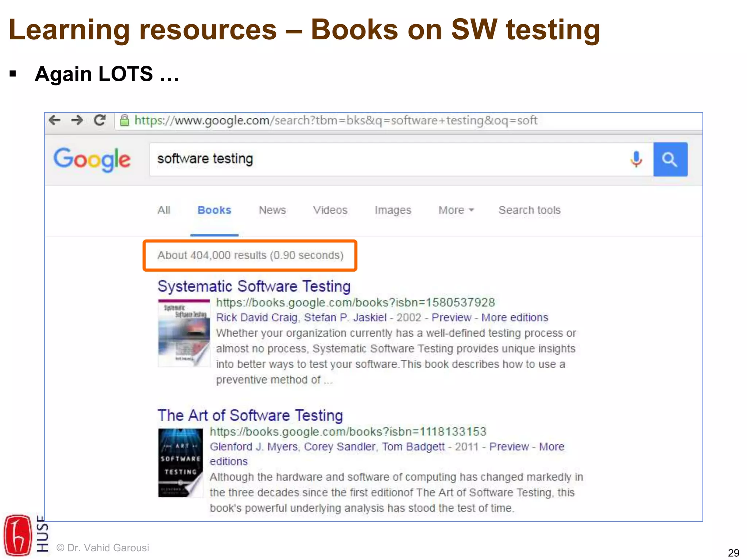The image size is (747, 560).
Task: Open author Glenford J. Myers link
Action: 253,447
